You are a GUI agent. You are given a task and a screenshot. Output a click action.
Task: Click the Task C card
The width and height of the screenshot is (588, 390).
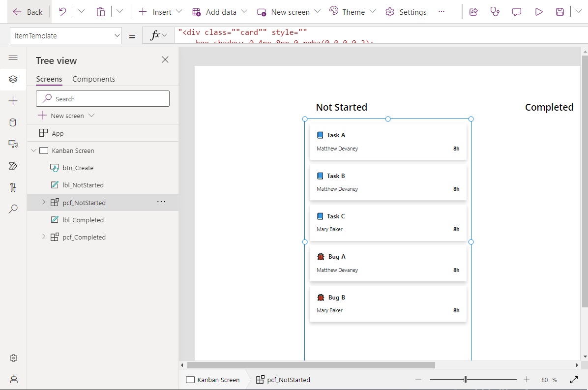point(388,222)
